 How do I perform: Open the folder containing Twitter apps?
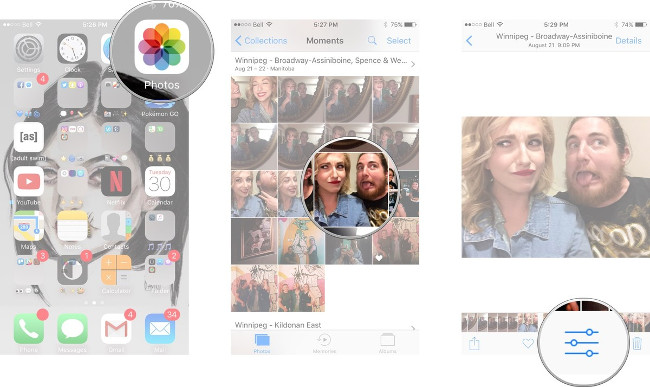click(x=72, y=93)
